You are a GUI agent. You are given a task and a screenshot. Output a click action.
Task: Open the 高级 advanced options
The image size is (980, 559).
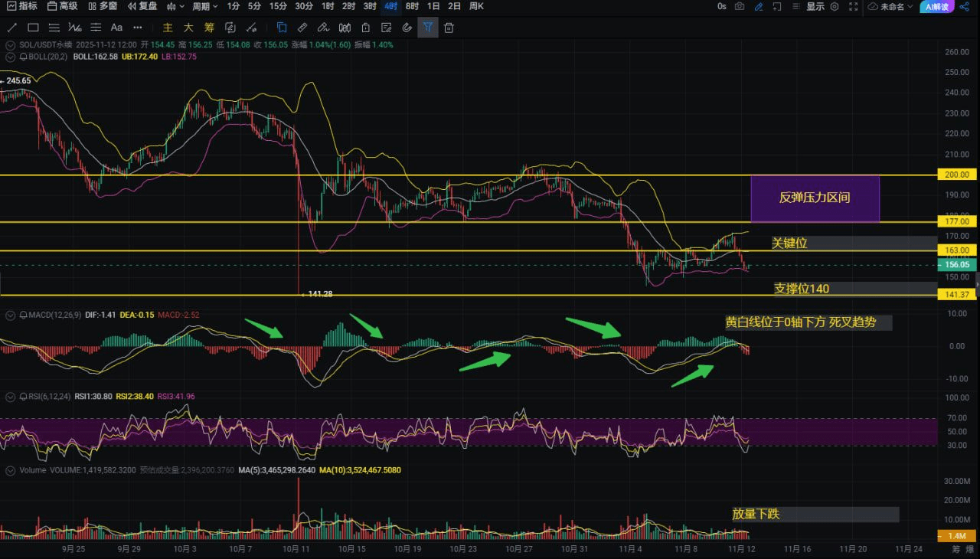[x=62, y=6]
